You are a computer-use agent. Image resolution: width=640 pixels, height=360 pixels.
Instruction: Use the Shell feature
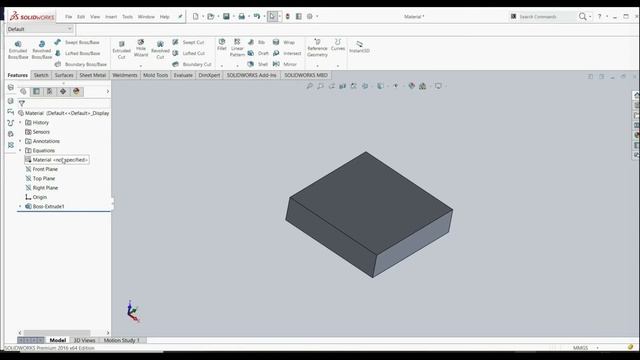point(258,64)
